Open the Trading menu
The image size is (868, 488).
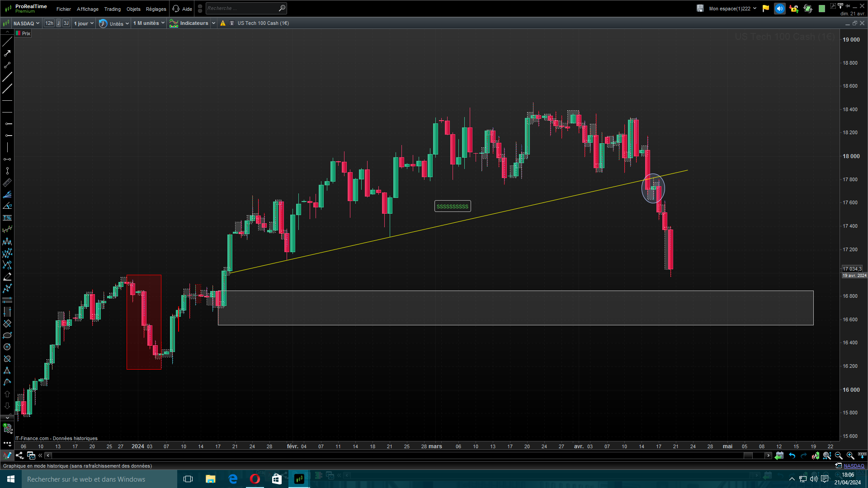[x=112, y=9]
